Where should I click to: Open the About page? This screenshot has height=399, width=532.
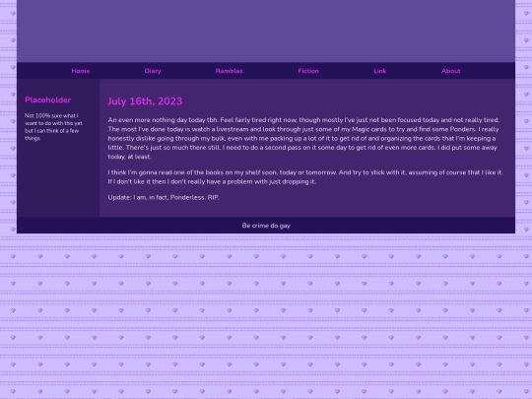click(x=451, y=71)
